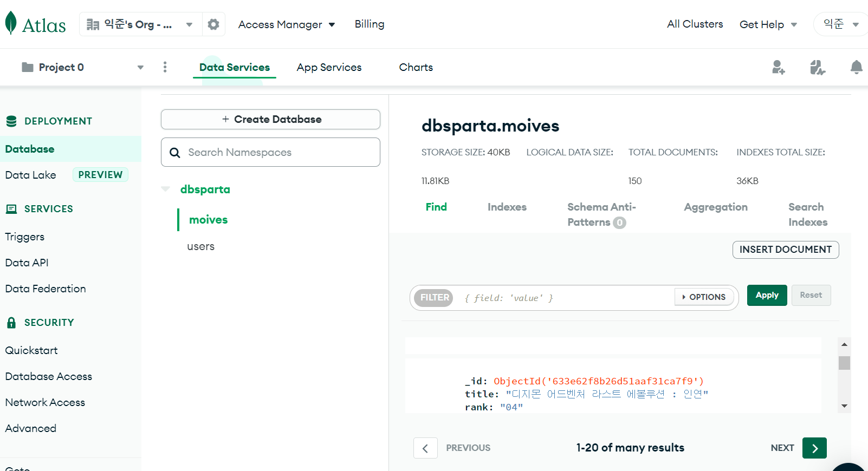Screen dimensions: 868x471
Task: Switch to the Data Services tab
Action: pos(235,67)
